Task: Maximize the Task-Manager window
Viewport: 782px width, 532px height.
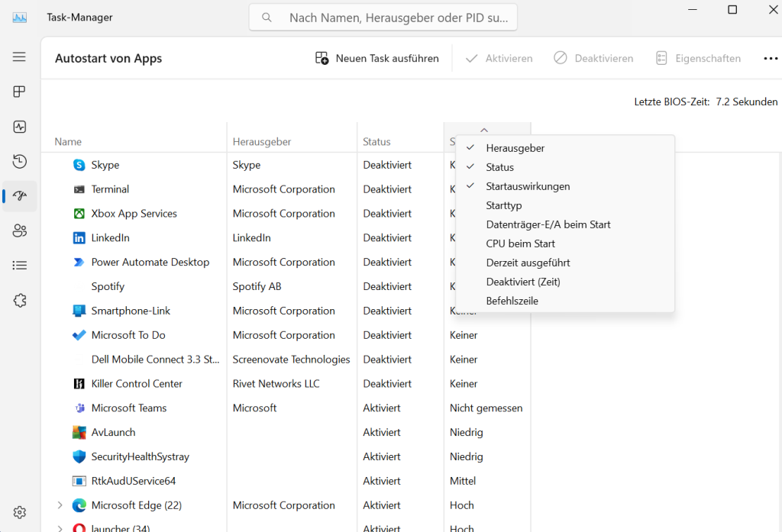Action: pyautogui.click(x=732, y=10)
